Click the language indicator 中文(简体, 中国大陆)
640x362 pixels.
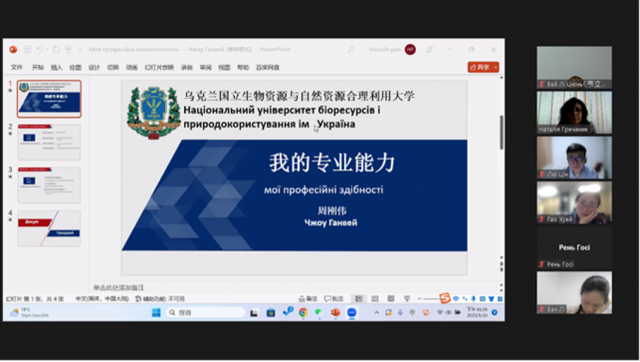[x=102, y=299]
